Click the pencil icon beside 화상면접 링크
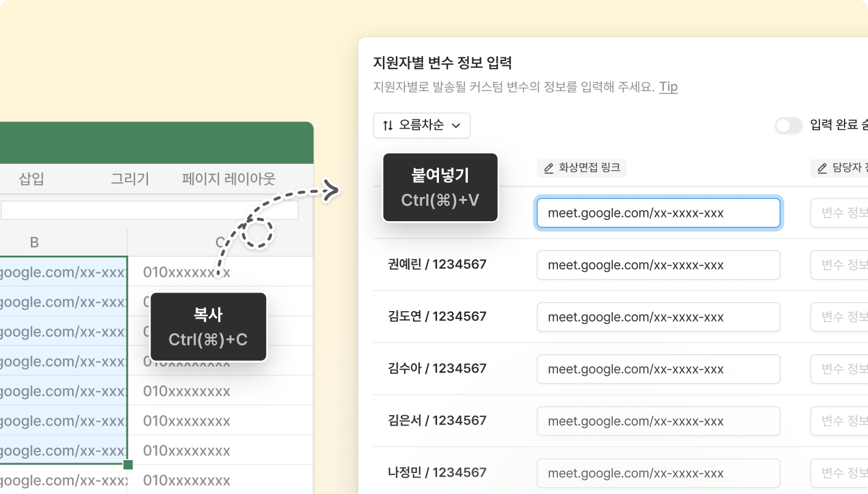Viewport: 868px width, 494px height. (547, 168)
